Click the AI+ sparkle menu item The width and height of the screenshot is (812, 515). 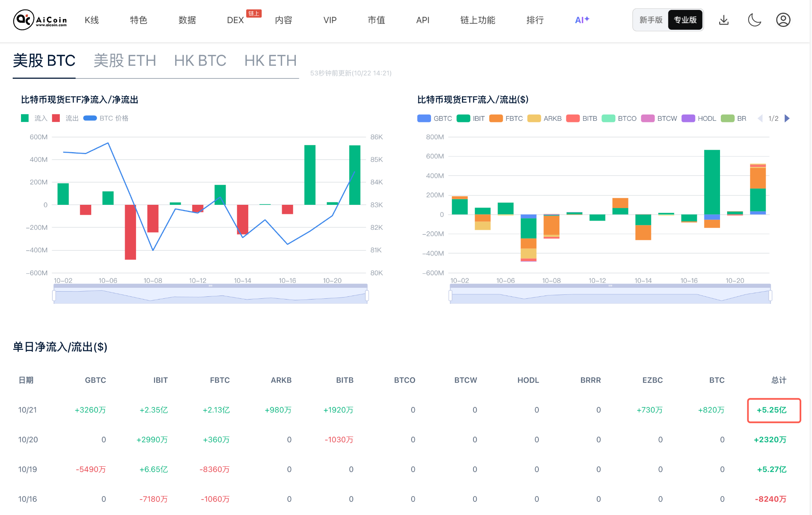tap(582, 20)
